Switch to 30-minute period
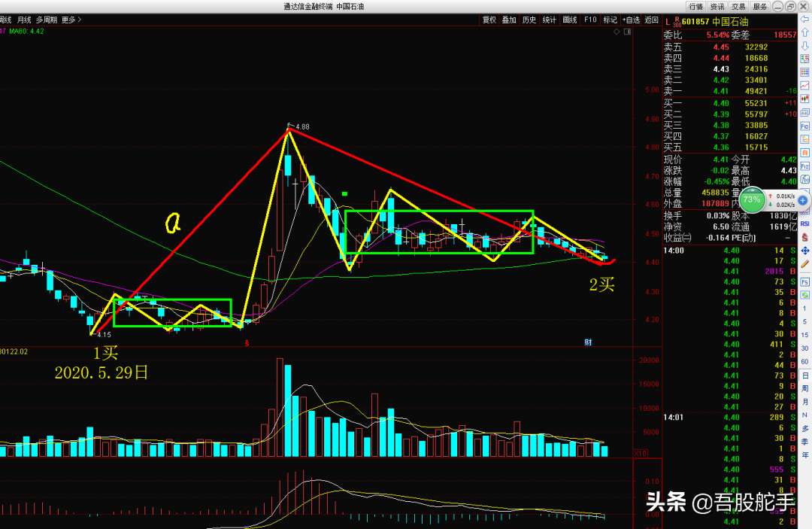Image resolution: width=812 pixels, height=529 pixels. (804, 348)
